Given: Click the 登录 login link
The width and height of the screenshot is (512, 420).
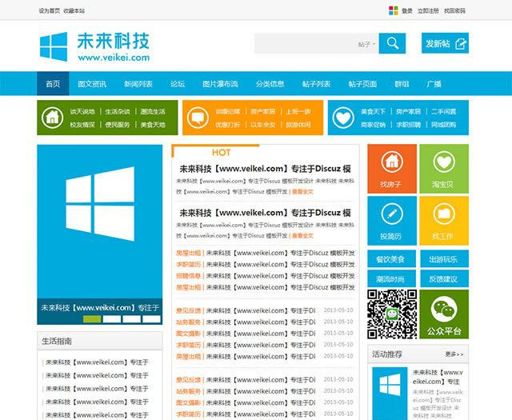Looking at the screenshot, I should (x=407, y=10).
